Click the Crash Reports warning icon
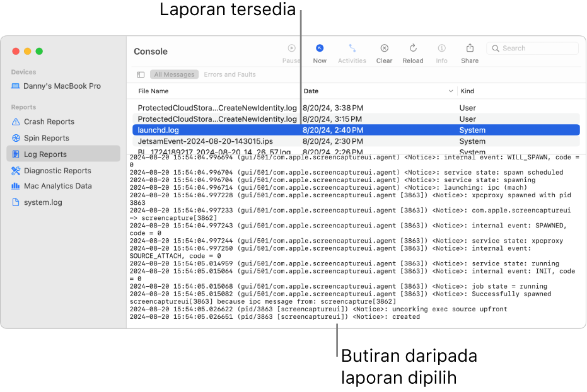This screenshot has width=587, height=392. click(x=16, y=122)
